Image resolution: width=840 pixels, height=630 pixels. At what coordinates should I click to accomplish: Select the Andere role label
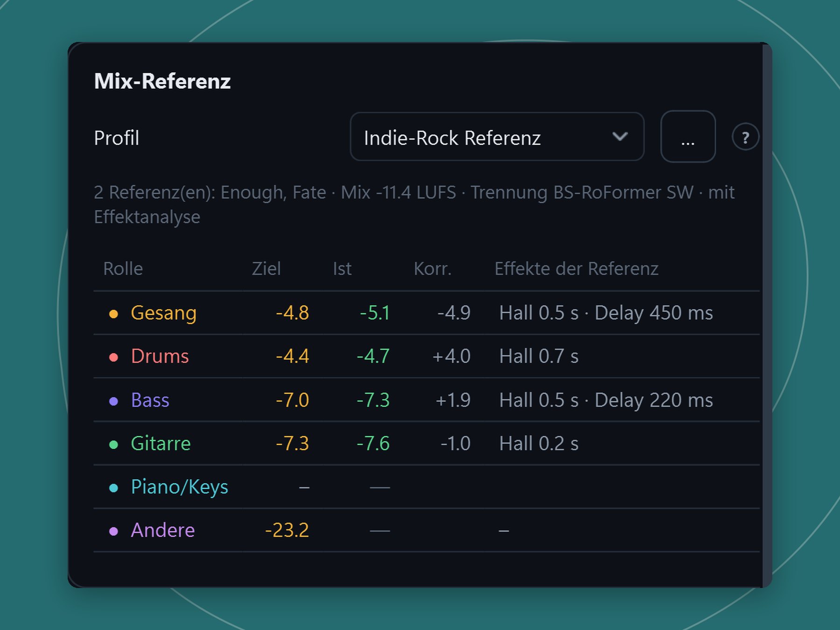click(162, 531)
